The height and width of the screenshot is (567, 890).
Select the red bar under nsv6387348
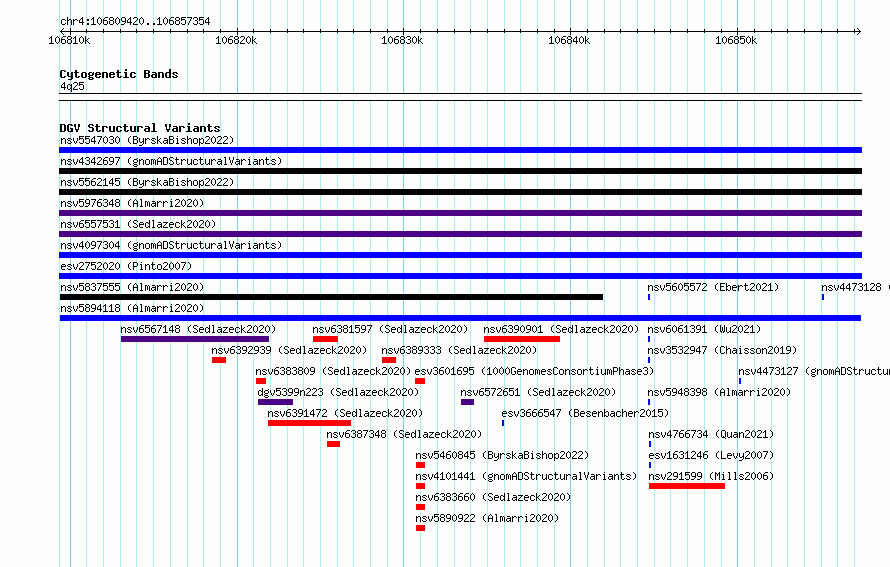[x=334, y=444]
